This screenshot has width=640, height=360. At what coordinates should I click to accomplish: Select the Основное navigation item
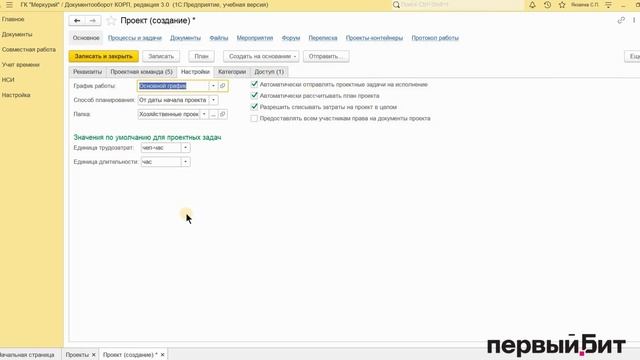click(86, 38)
